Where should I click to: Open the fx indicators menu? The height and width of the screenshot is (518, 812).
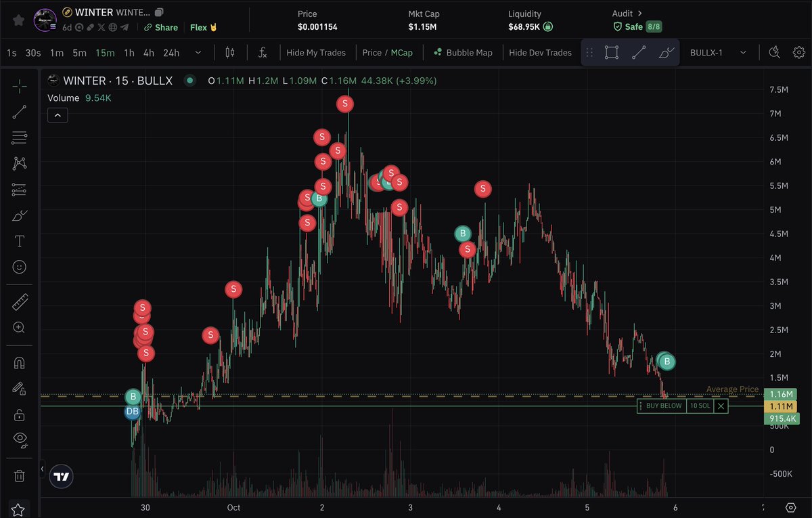pos(263,52)
